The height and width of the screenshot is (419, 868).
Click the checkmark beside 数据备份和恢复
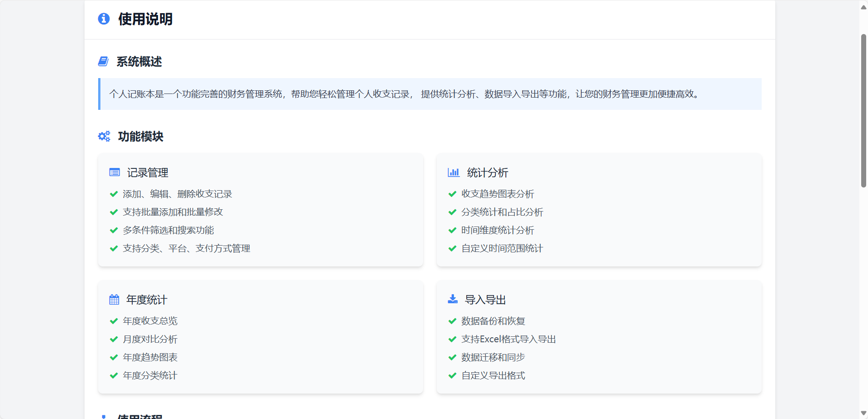(x=452, y=321)
